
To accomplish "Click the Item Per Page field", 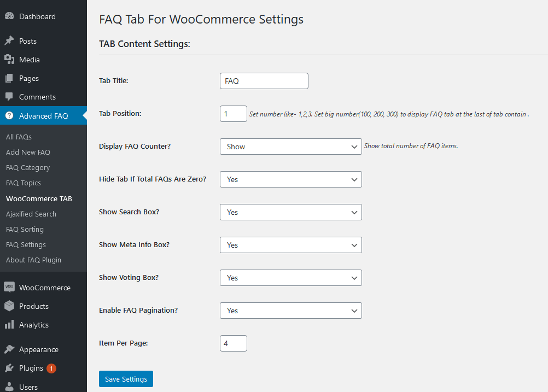I will pyautogui.click(x=234, y=343).
